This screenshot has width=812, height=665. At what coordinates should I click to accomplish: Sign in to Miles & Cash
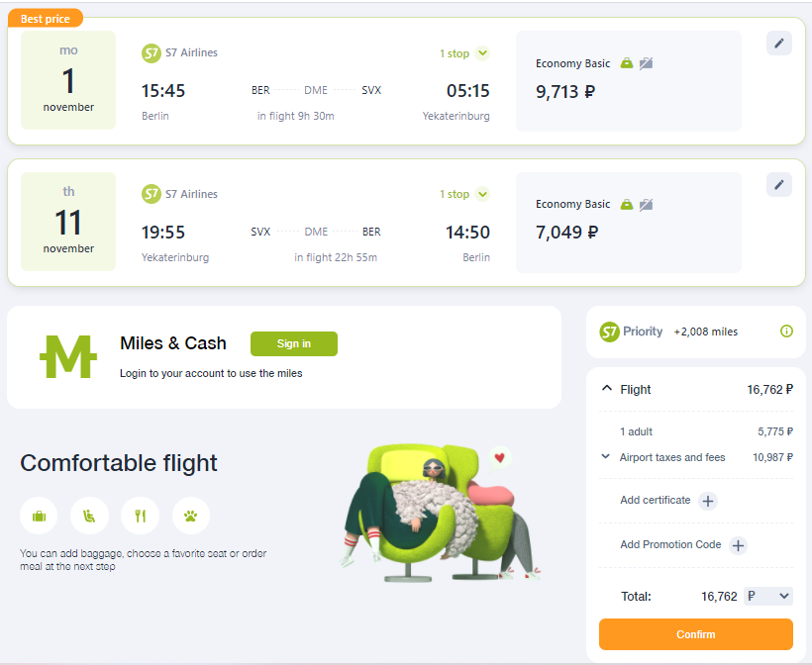(294, 343)
